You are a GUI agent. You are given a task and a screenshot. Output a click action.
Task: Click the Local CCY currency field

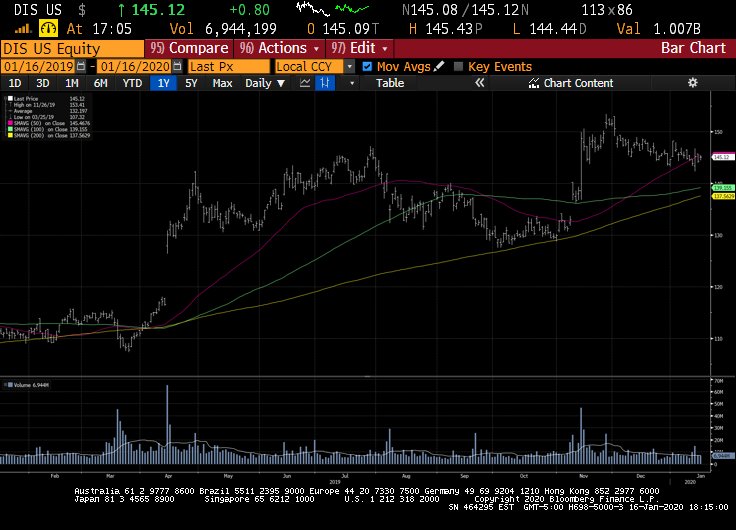pos(310,67)
